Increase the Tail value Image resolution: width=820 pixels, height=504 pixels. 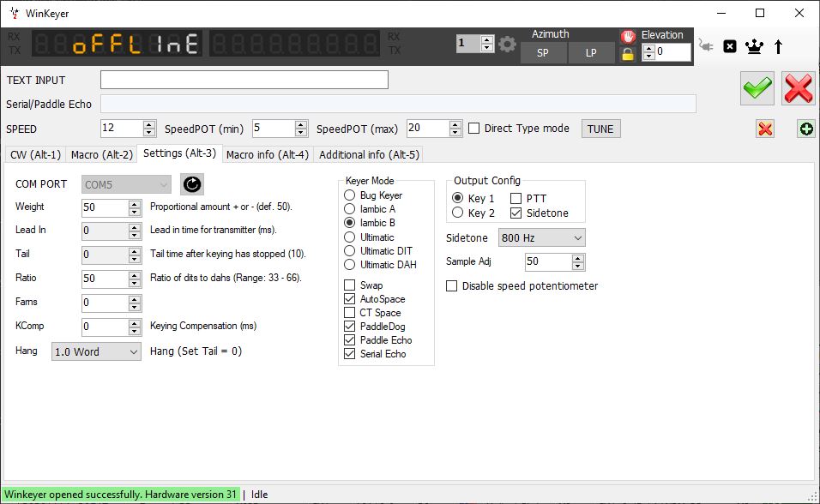pos(135,251)
